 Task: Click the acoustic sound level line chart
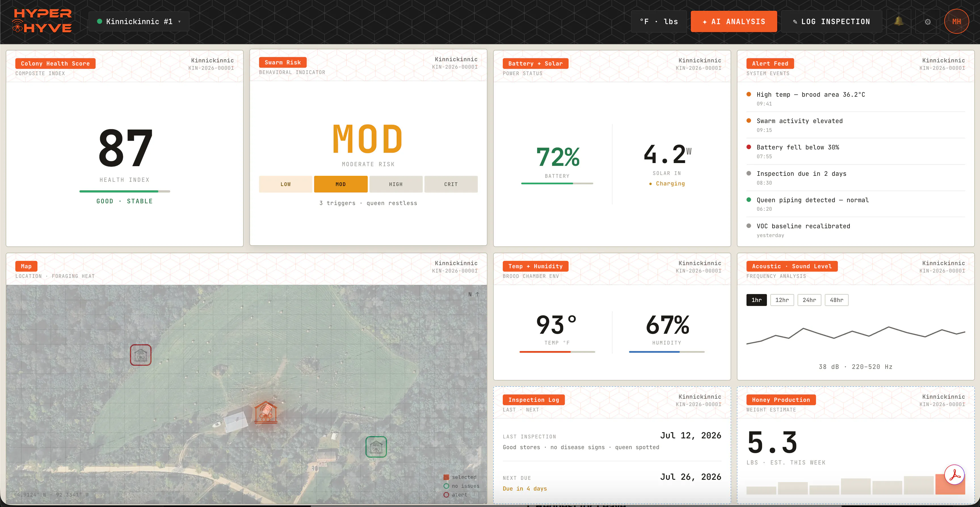click(x=856, y=335)
